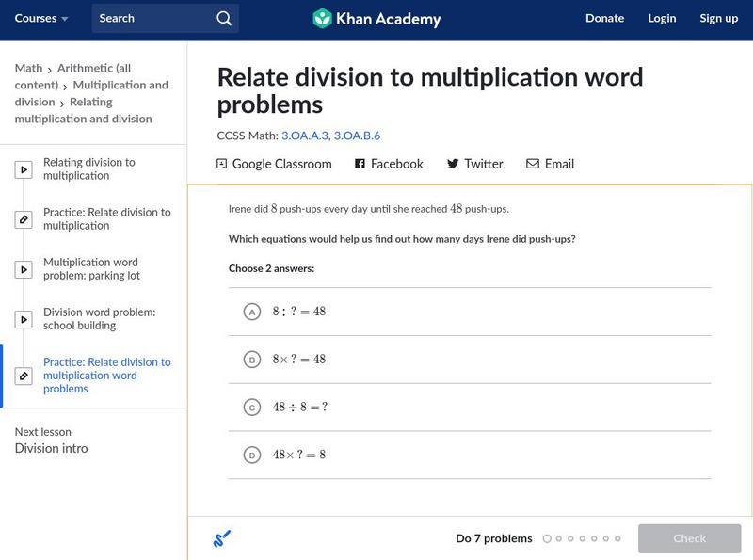Select answer B: 8 × ? = 48

click(x=470, y=360)
